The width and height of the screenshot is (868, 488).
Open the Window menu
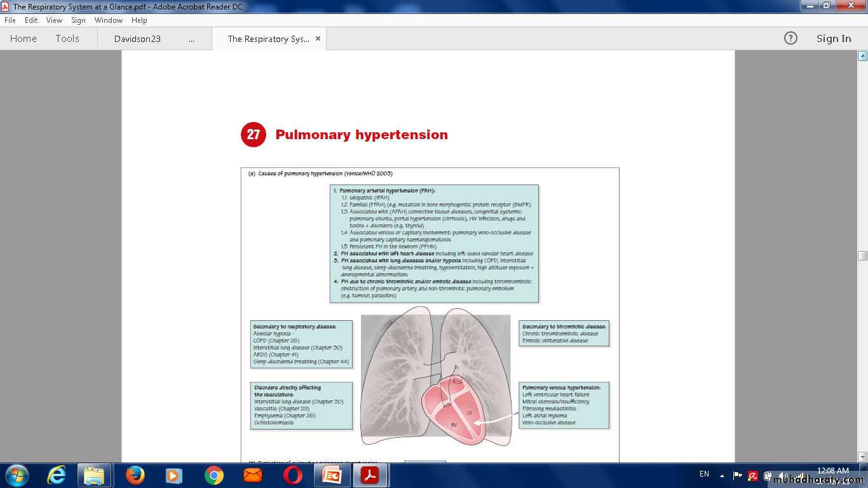(109, 20)
